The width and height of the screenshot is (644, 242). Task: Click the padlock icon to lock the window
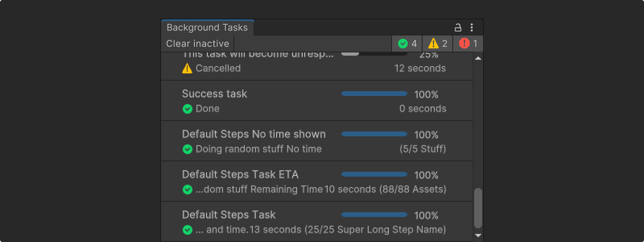pos(458,27)
